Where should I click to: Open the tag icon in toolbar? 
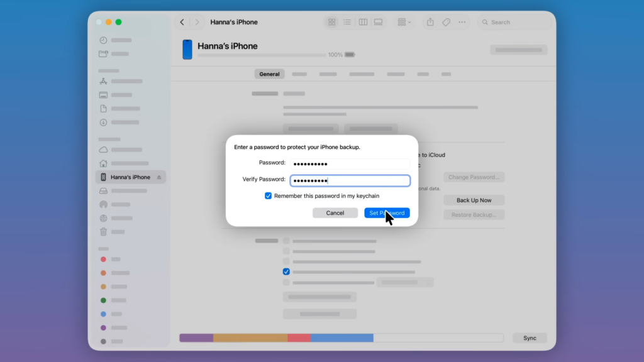coord(446,22)
